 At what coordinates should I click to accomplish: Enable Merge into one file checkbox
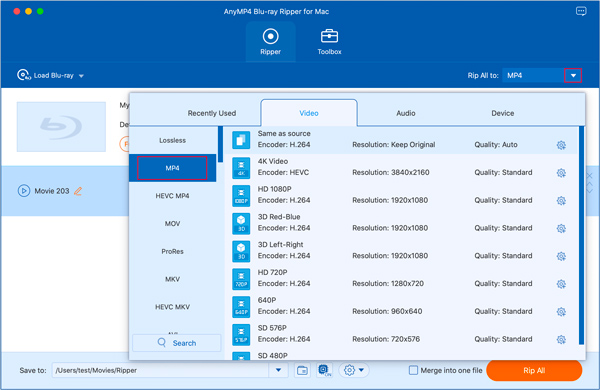(x=413, y=370)
